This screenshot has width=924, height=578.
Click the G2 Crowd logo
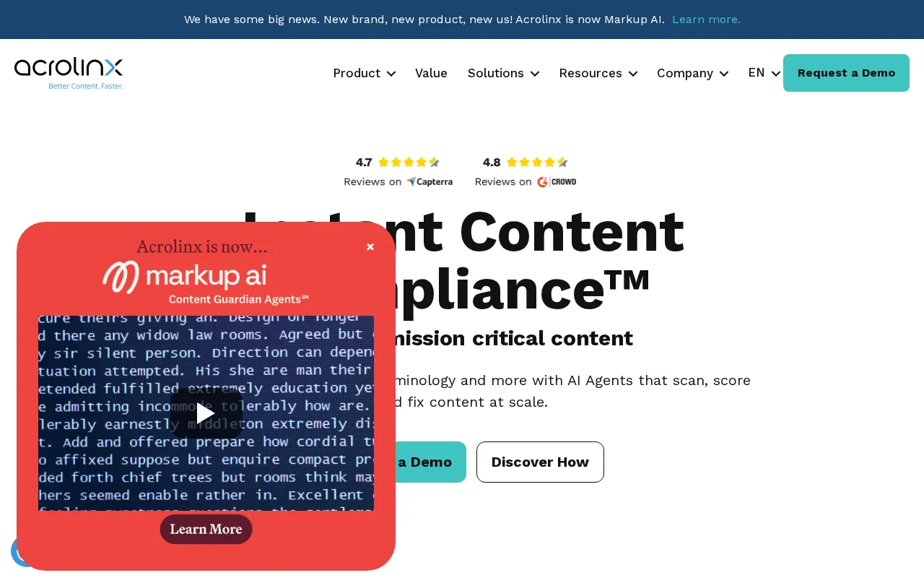[557, 182]
